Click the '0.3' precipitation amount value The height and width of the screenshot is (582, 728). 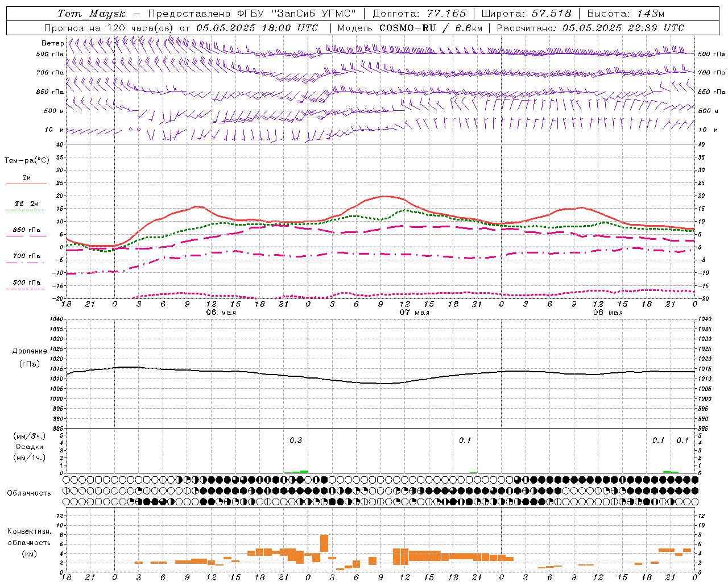click(x=296, y=440)
